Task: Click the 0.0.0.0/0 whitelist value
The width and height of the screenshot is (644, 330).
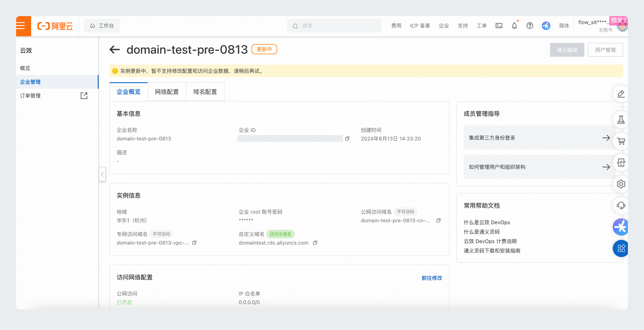Action: click(x=249, y=302)
